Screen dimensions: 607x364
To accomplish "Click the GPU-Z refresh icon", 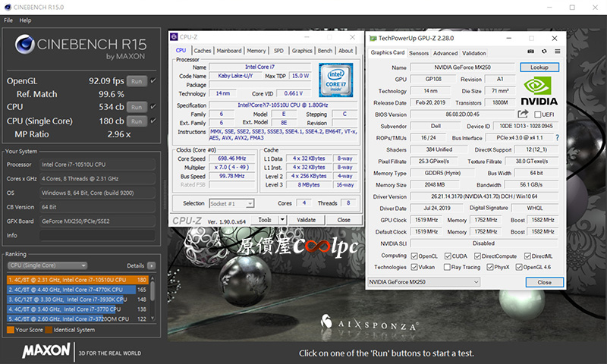I will point(544,52).
